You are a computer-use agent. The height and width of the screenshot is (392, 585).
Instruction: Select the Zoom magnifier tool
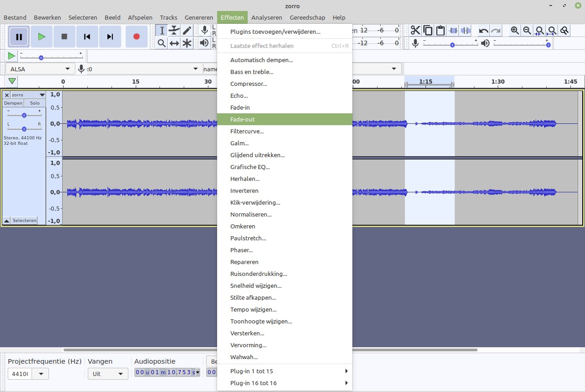point(161,43)
